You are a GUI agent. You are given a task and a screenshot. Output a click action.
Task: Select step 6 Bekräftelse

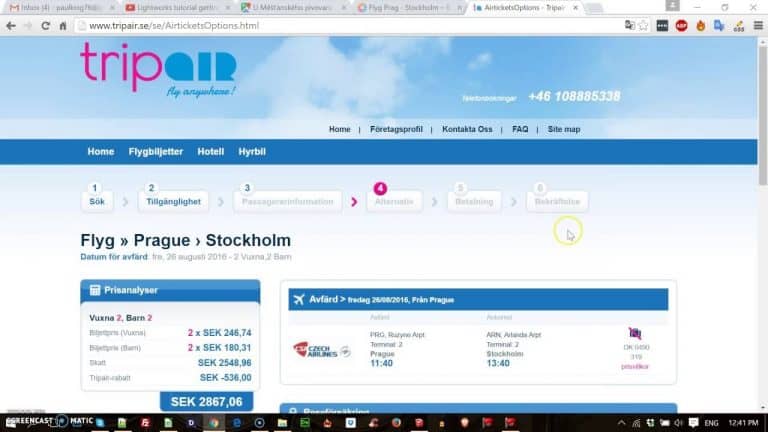[x=557, y=201]
